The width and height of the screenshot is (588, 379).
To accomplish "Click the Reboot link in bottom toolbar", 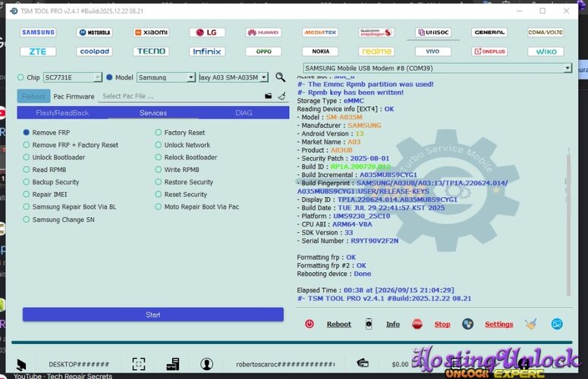I will point(339,324).
